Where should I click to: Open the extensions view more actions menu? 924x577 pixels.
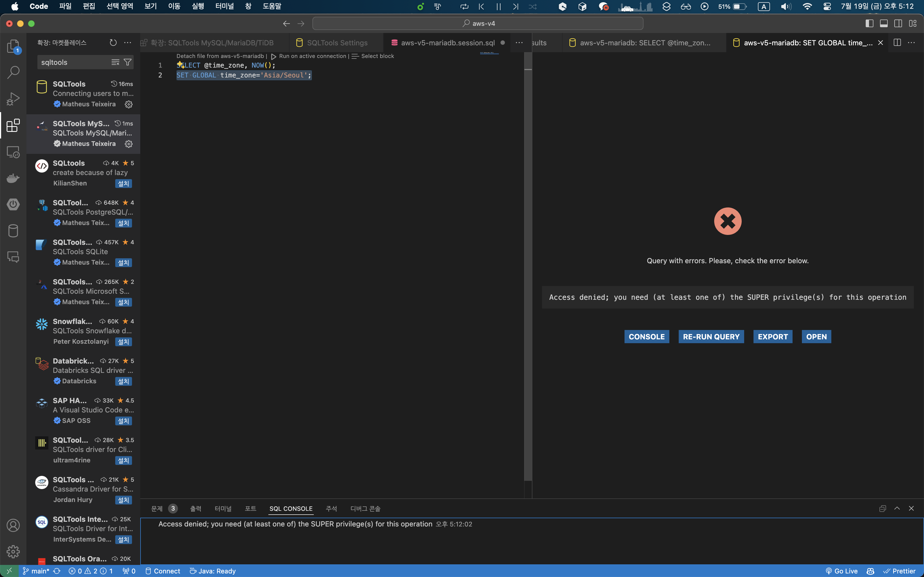128,43
